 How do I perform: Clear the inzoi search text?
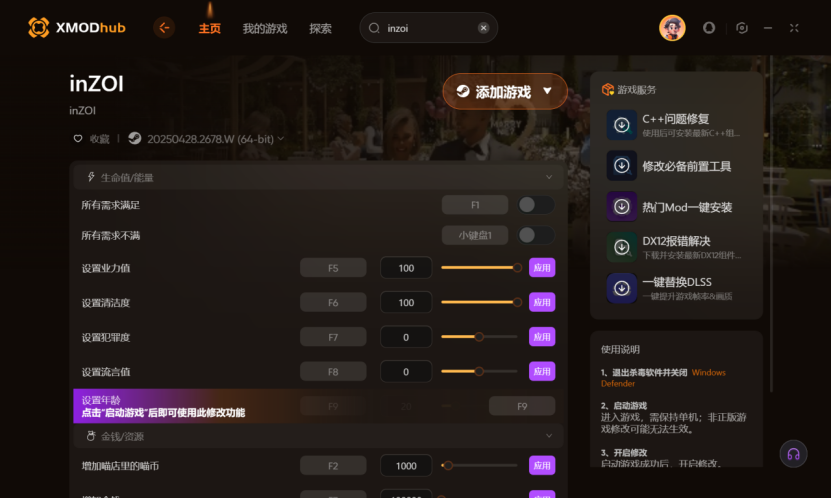click(483, 28)
